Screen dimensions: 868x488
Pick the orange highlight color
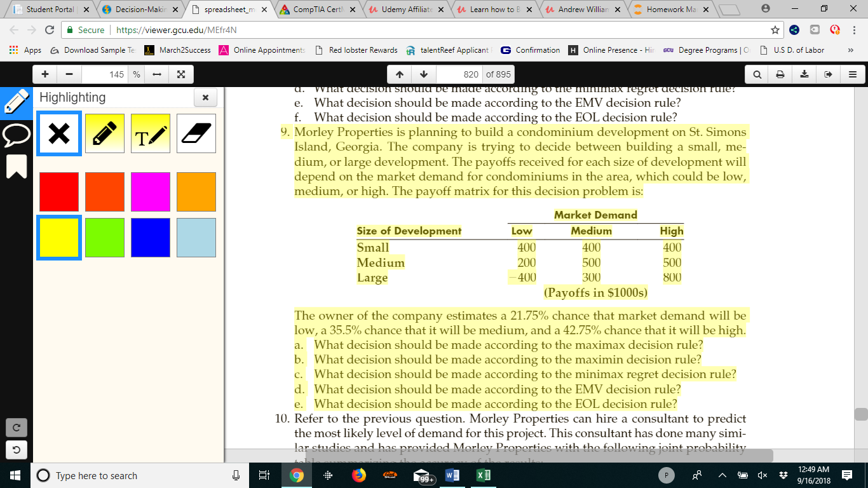pyautogui.click(x=196, y=192)
